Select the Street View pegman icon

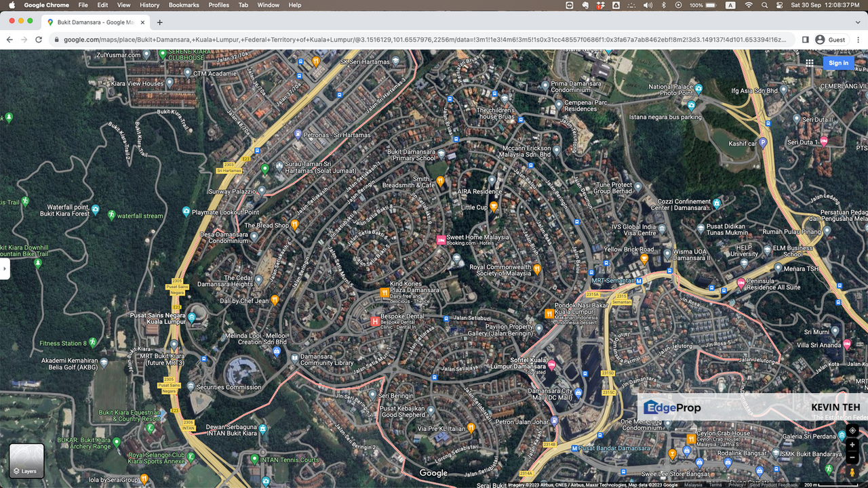pos(852,472)
